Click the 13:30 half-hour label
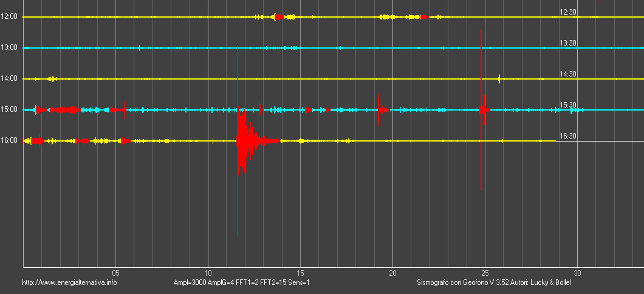 tap(568, 43)
